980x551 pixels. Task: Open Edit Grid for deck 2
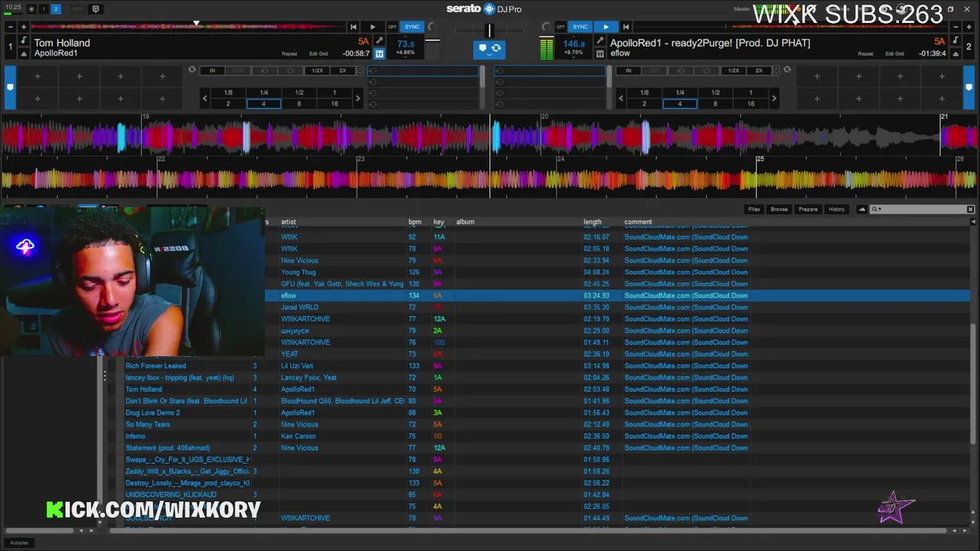click(894, 54)
